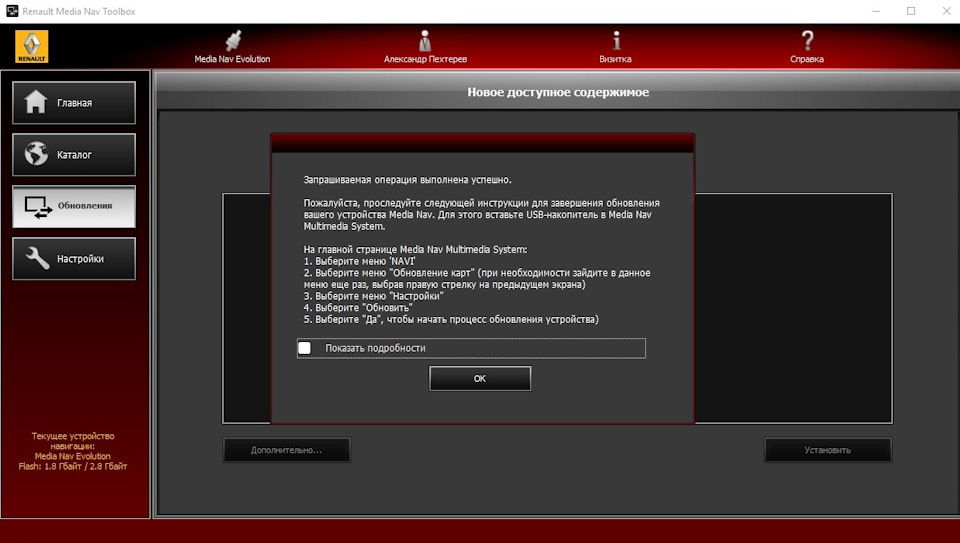Maximize the Toolbox window
Viewport: 960px width, 543px height.
[911, 11]
